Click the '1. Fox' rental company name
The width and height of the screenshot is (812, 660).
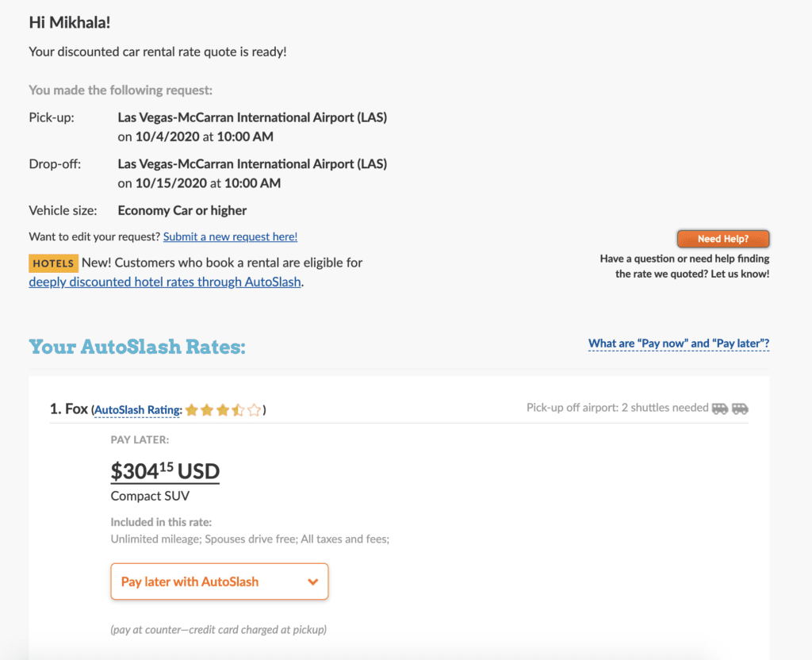point(69,409)
